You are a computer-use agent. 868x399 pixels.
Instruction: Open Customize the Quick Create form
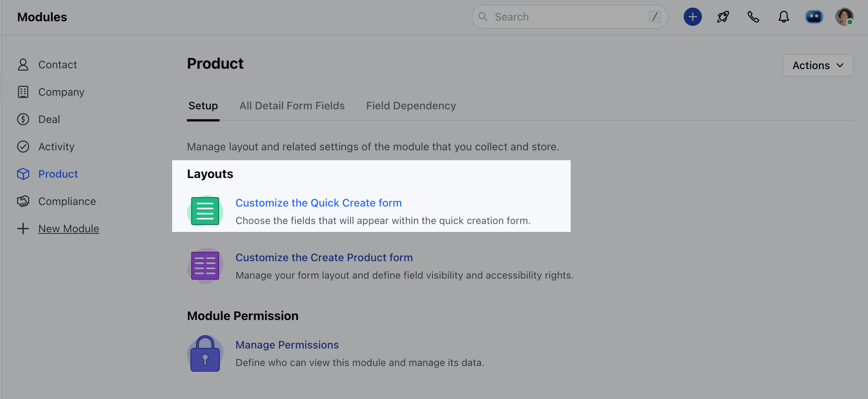coord(319,203)
